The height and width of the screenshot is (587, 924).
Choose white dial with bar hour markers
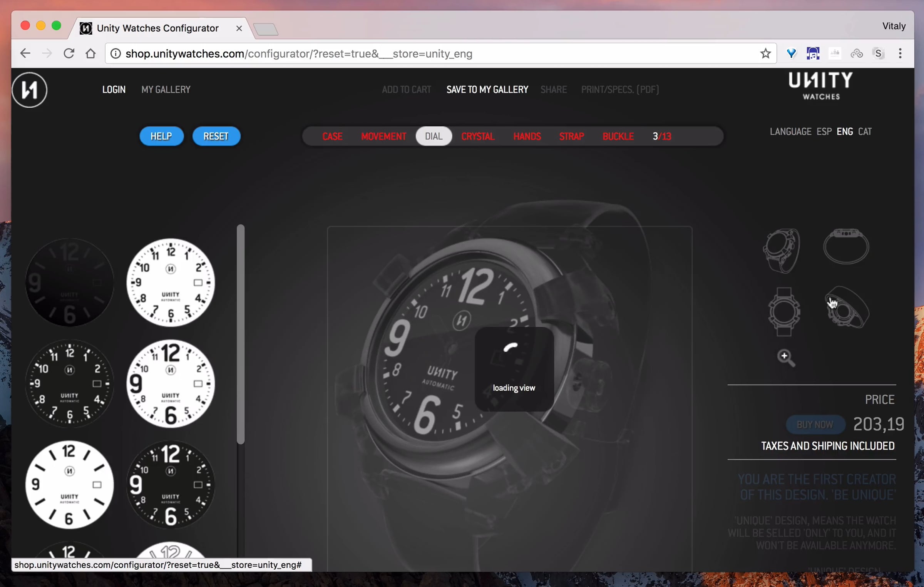click(x=69, y=485)
